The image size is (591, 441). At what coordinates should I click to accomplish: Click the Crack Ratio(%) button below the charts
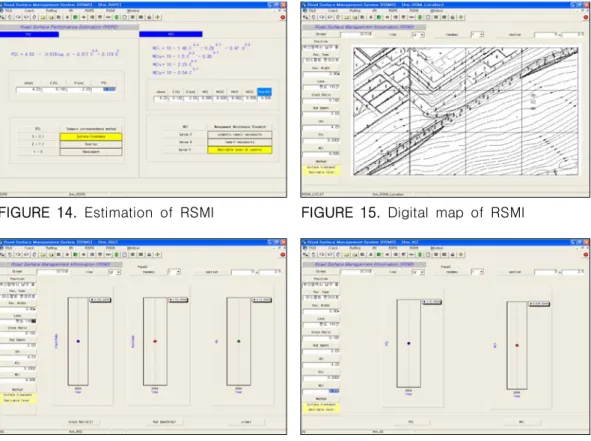(81, 422)
